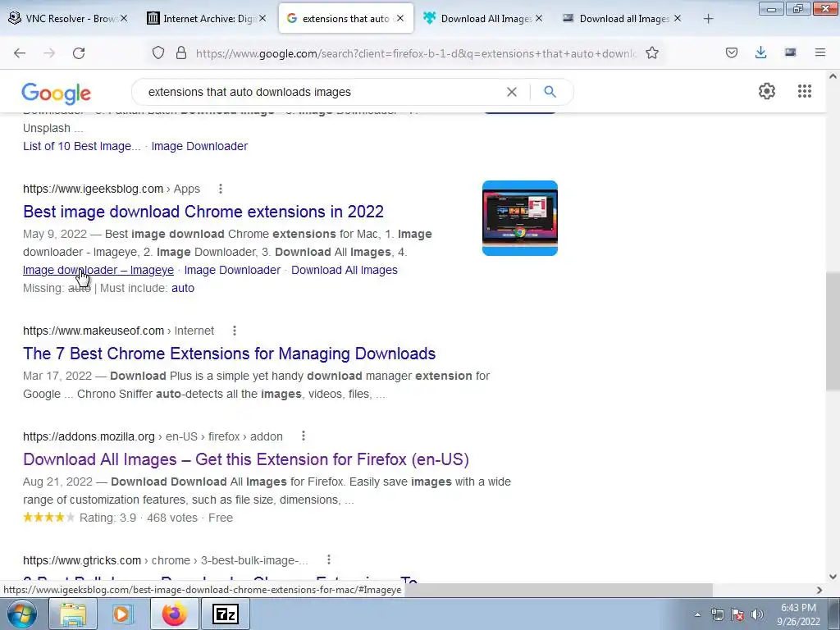This screenshot has width=840, height=630.
Task: Go to the Google logo homepage
Action: [x=57, y=94]
